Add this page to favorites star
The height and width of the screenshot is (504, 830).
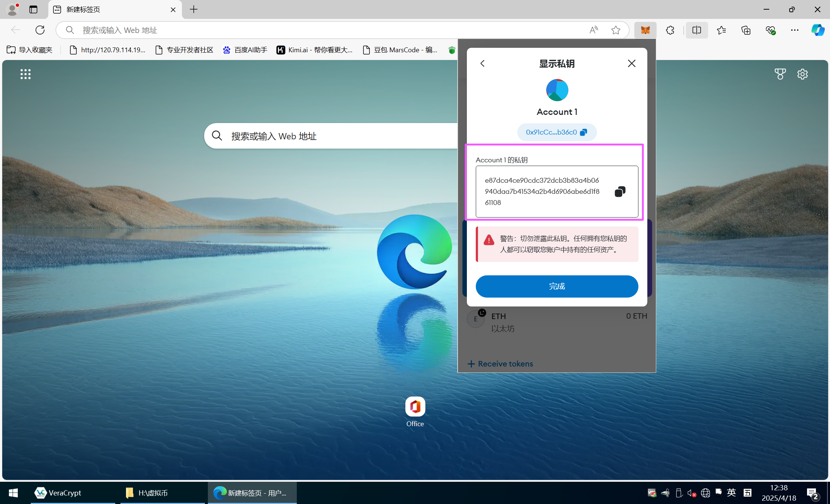[x=615, y=30]
